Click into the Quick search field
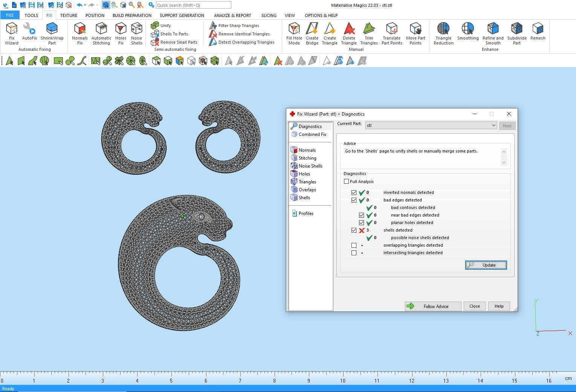The image size is (576, 392). tap(193, 5)
